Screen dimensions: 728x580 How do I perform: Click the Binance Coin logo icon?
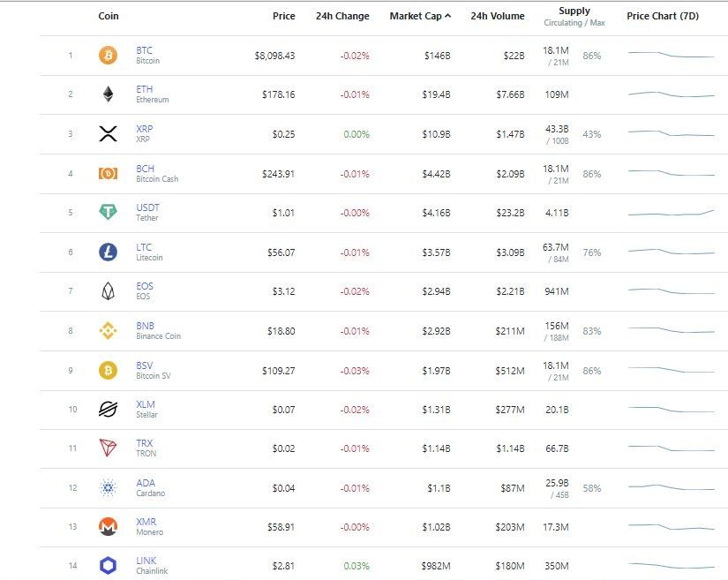107,331
